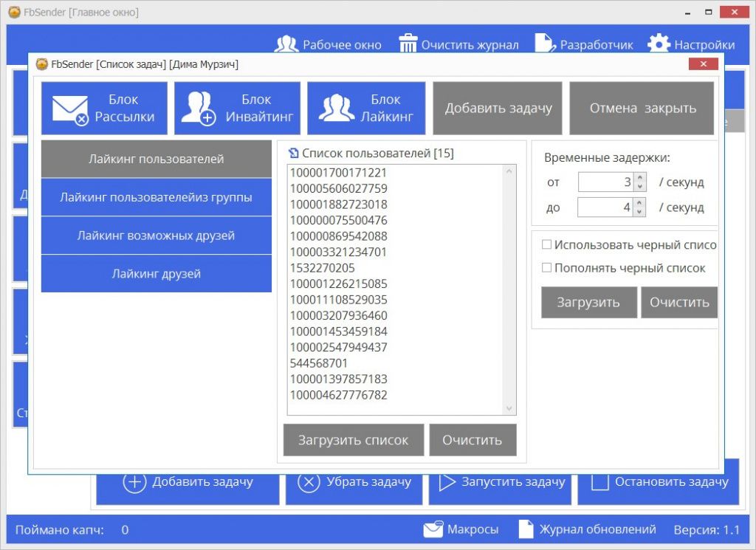Open Рабочее окно people icon in main window

tap(286, 44)
